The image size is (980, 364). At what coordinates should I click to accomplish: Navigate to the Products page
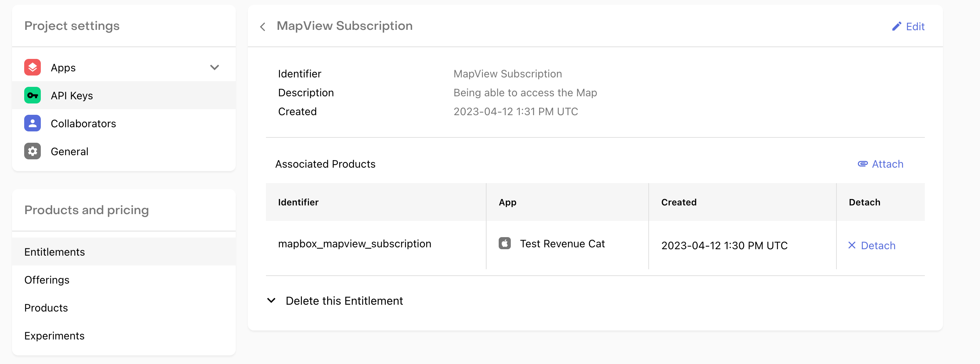point(124,308)
